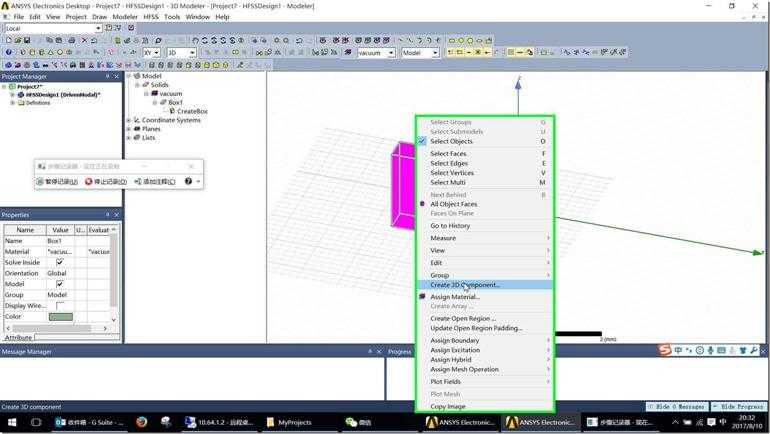Image resolution: width=770 pixels, height=434 pixels.
Task: Click the magenta box in 3D view
Action: [403, 187]
